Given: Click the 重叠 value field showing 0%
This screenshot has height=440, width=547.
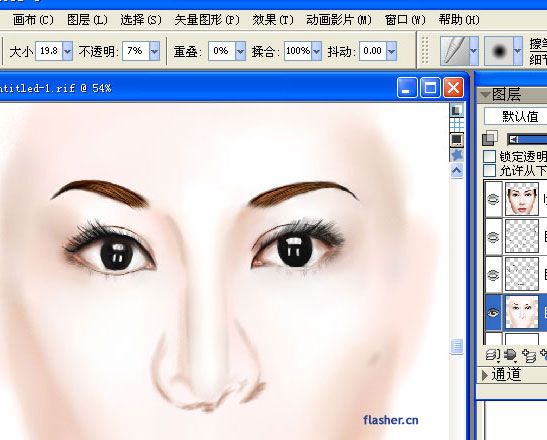Looking at the screenshot, I should pyautogui.click(x=222, y=51).
